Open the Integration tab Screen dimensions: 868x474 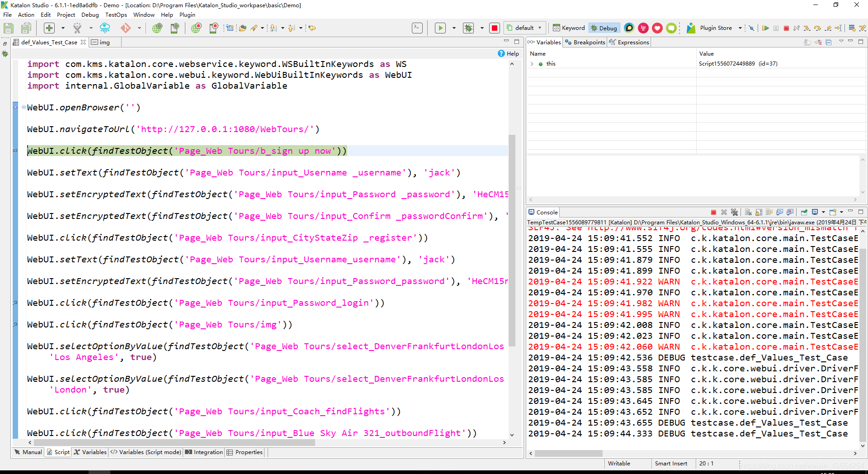point(204,452)
